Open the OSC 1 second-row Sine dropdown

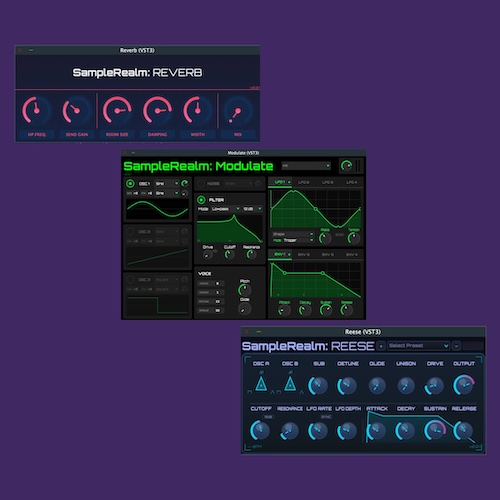[x=167, y=193]
